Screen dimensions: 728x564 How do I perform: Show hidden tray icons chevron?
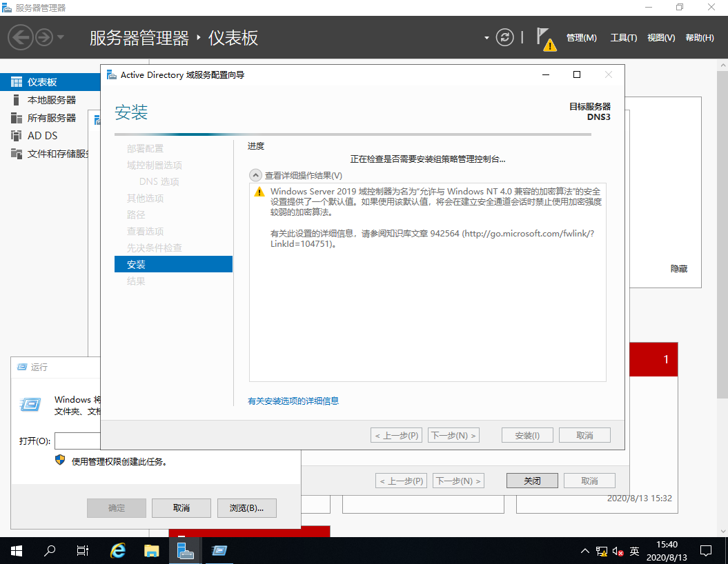coord(585,551)
